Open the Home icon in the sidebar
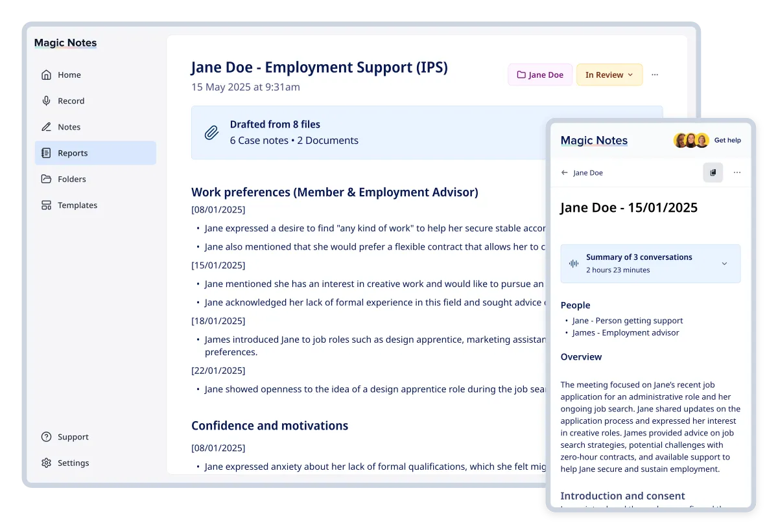Screen dimensions: 778x532 [46, 75]
